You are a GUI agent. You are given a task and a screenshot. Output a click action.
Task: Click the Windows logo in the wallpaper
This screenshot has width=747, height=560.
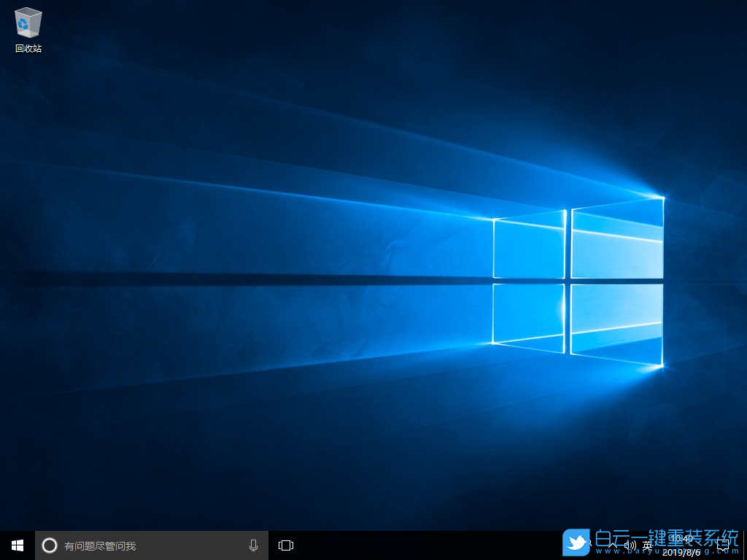coord(576,281)
